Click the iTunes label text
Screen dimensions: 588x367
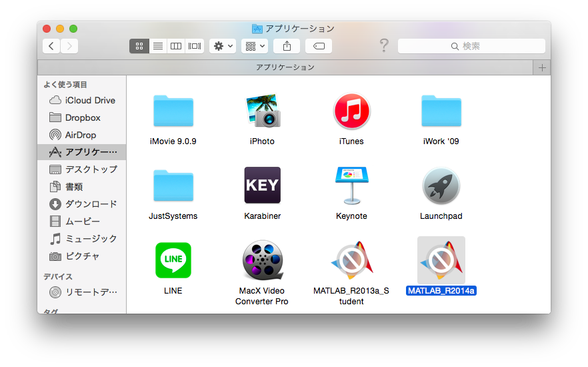[351, 141]
